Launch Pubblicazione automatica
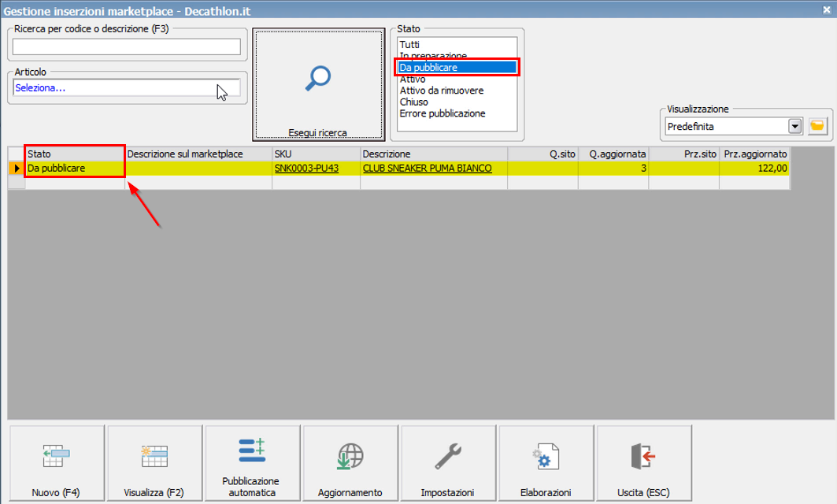 (x=252, y=463)
